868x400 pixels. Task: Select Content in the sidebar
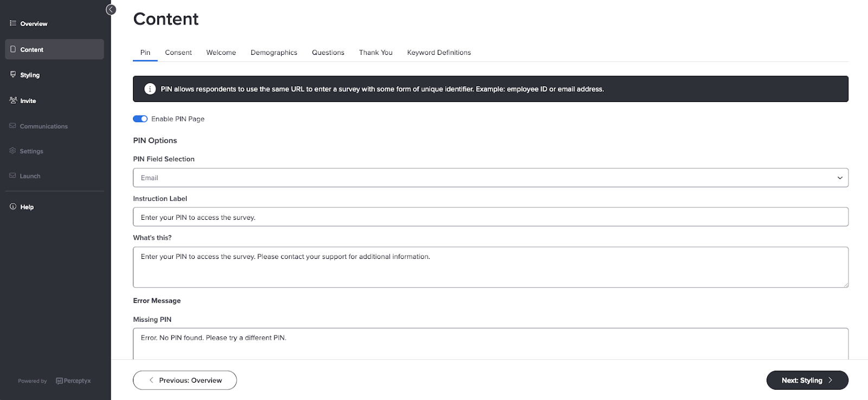54,49
